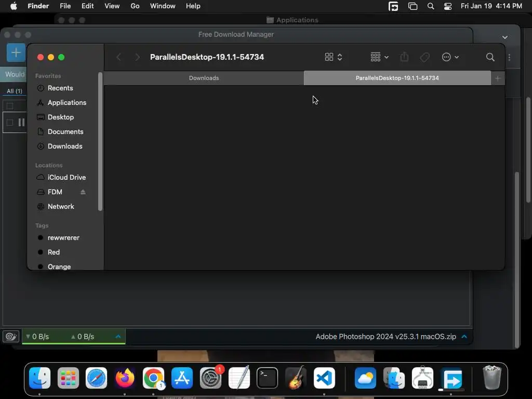Click Free Download Manager menu bar icon
The width and height of the screenshot is (532, 399).
[x=393, y=6]
